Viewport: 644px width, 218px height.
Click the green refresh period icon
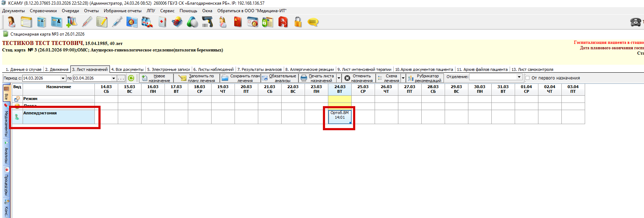point(131,78)
